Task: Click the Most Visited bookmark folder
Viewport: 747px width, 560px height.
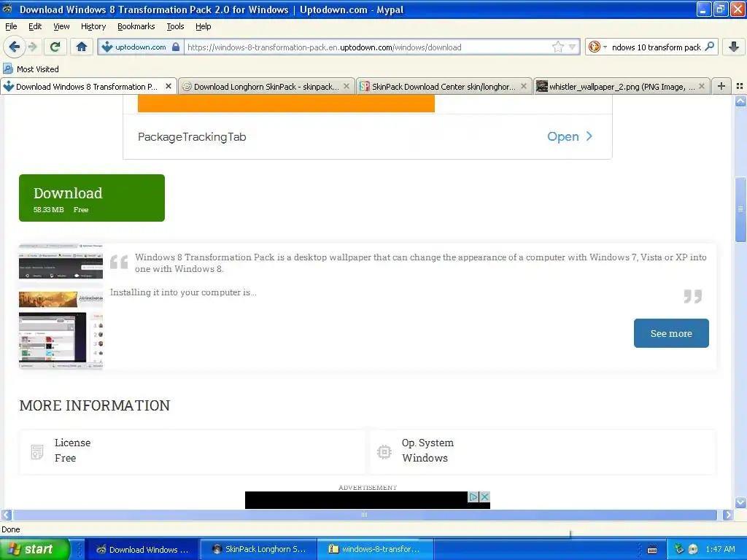Action: (x=31, y=69)
